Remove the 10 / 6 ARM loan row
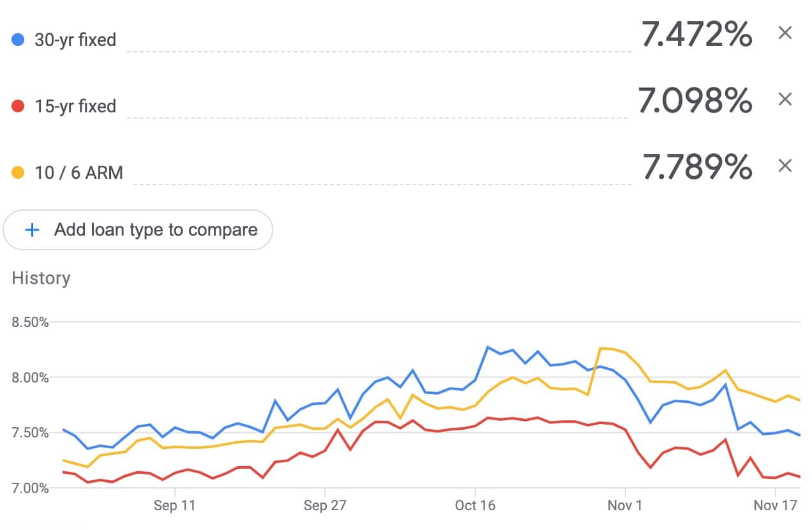 point(785,166)
